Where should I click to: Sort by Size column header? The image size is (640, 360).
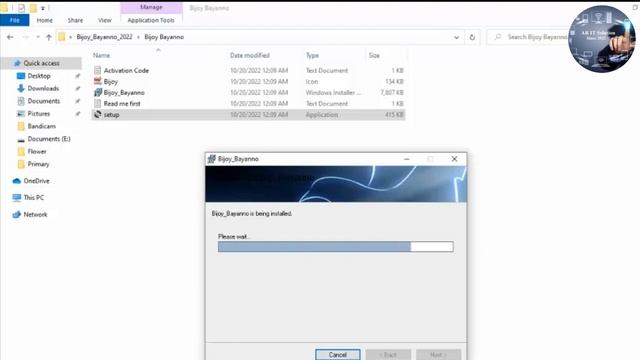[x=374, y=55]
